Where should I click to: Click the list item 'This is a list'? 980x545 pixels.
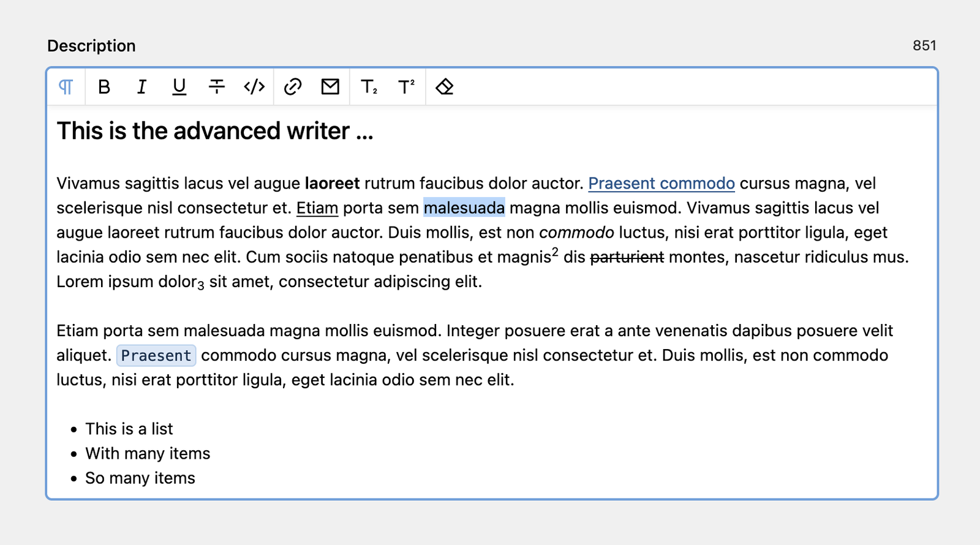(129, 429)
